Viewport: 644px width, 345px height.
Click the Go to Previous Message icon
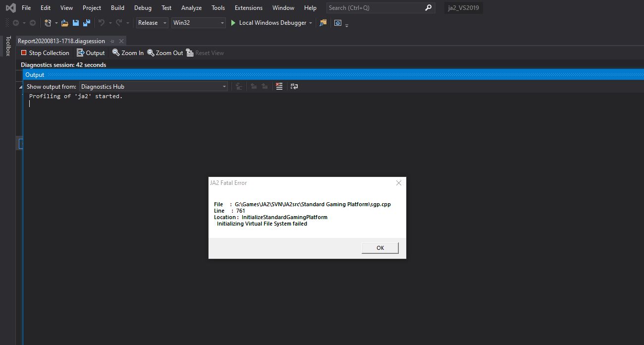click(x=254, y=86)
